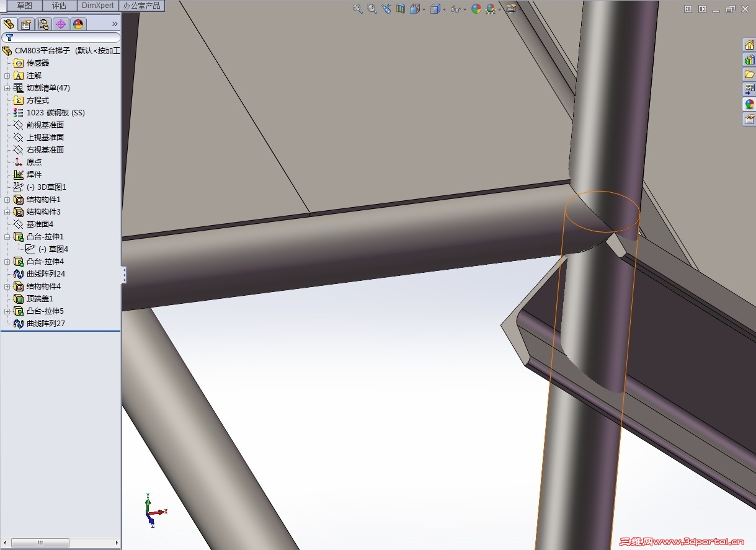The height and width of the screenshot is (550, 756).
Task: Open the 办公室产品 command tab
Action: coord(142,6)
